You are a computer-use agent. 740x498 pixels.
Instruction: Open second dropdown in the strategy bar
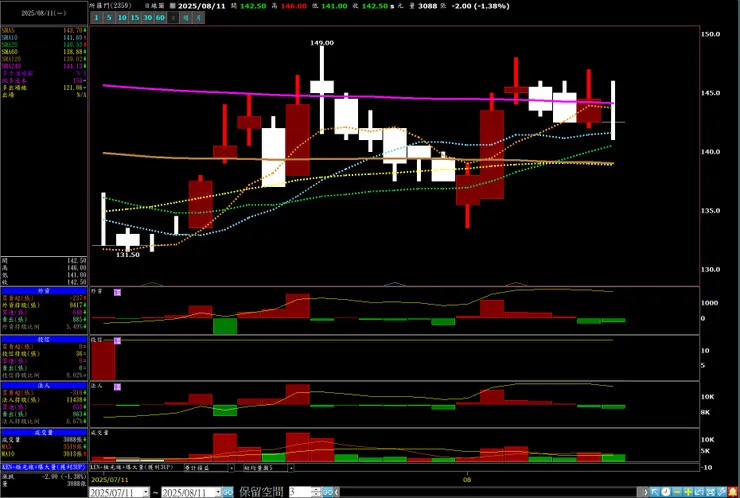point(291,468)
